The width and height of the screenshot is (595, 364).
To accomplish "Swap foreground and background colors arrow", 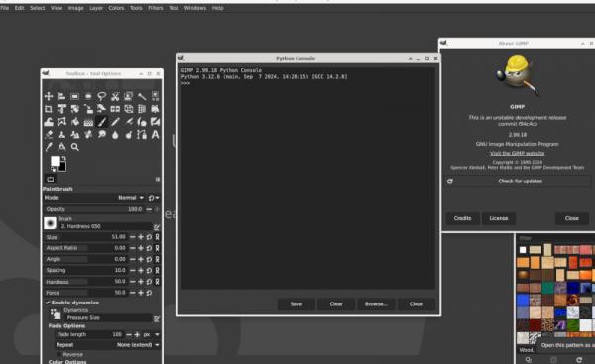I will pos(63,158).
